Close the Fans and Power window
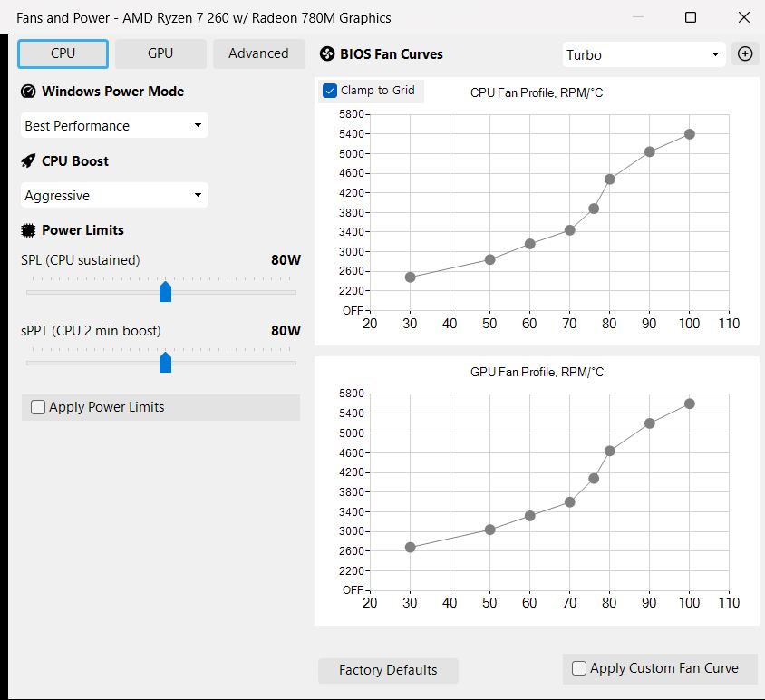Viewport: 765px width, 700px height. pyautogui.click(x=742, y=17)
